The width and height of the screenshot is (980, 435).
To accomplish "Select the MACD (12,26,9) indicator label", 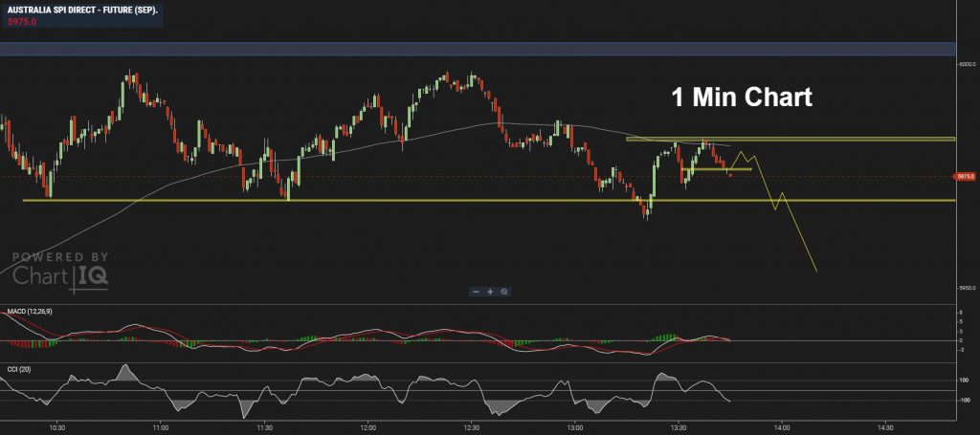I will [x=30, y=311].
